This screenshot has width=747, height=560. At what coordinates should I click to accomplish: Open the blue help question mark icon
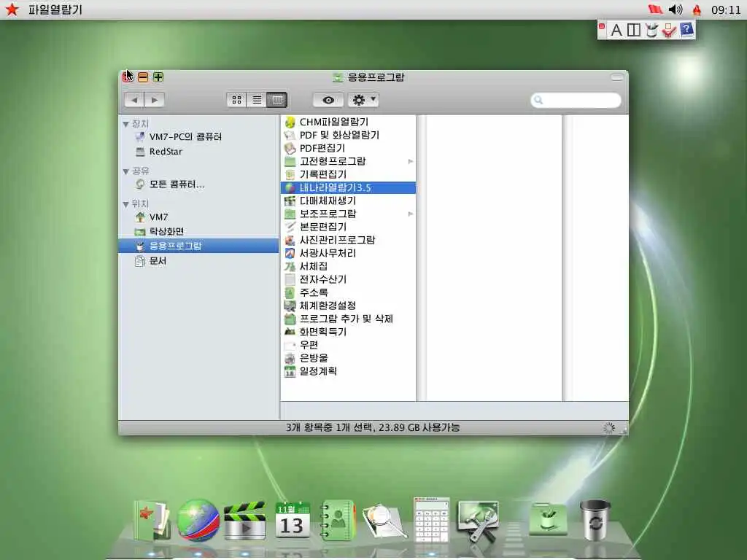pyautogui.click(x=686, y=30)
